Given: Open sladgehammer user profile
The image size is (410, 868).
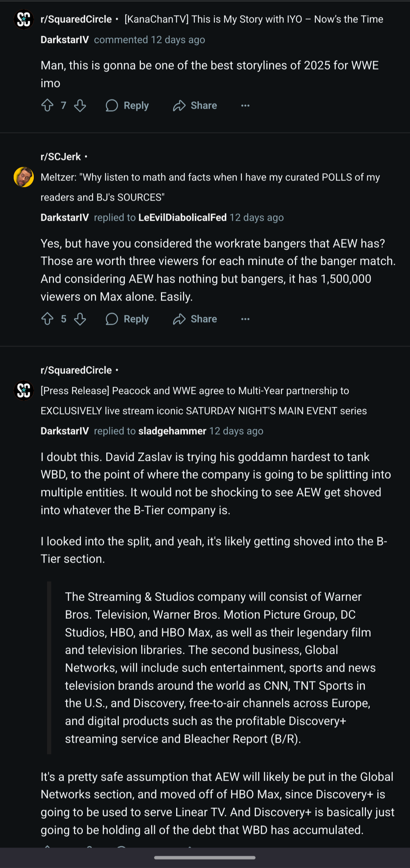Looking at the screenshot, I should point(172,431).
